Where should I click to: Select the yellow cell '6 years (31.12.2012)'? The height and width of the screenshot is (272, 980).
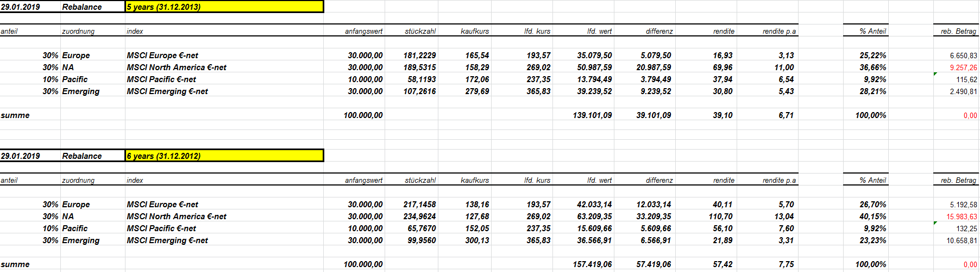[x=224, y=156]
